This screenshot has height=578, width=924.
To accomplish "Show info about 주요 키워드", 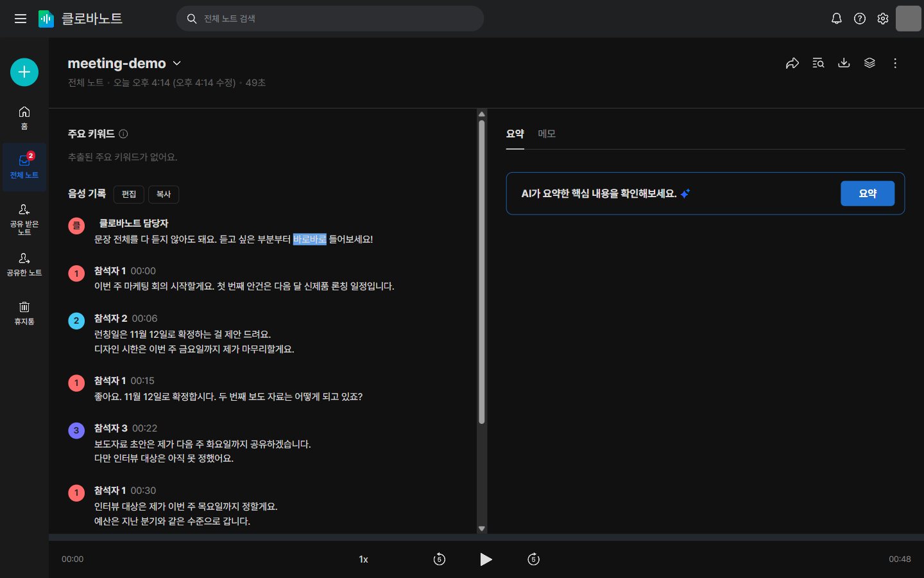I will [123, 134].
